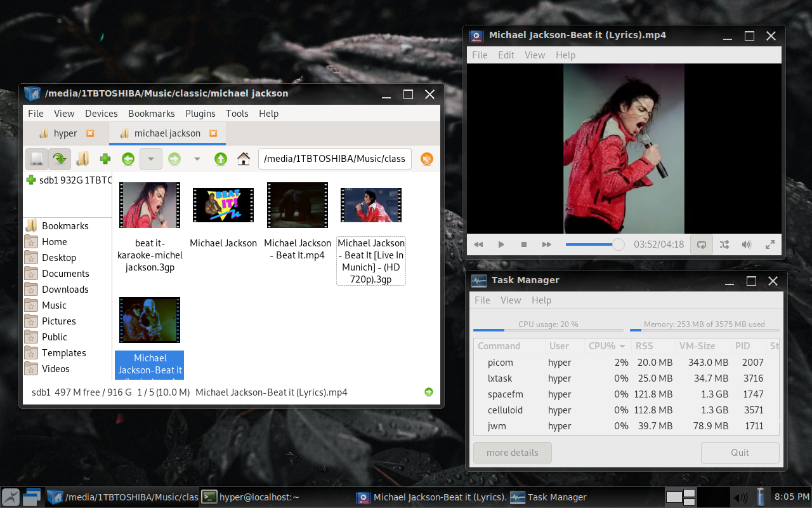Click the Quit button in Task Manager
This screenshot has width=812, height=508.
tap(740, 453)
